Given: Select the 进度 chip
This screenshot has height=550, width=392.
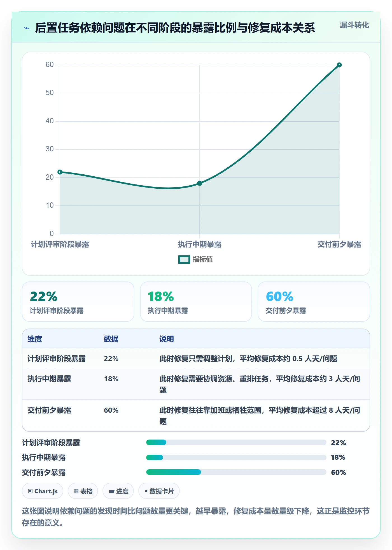Looking at the screenshot, I should (x=118, y=491).
